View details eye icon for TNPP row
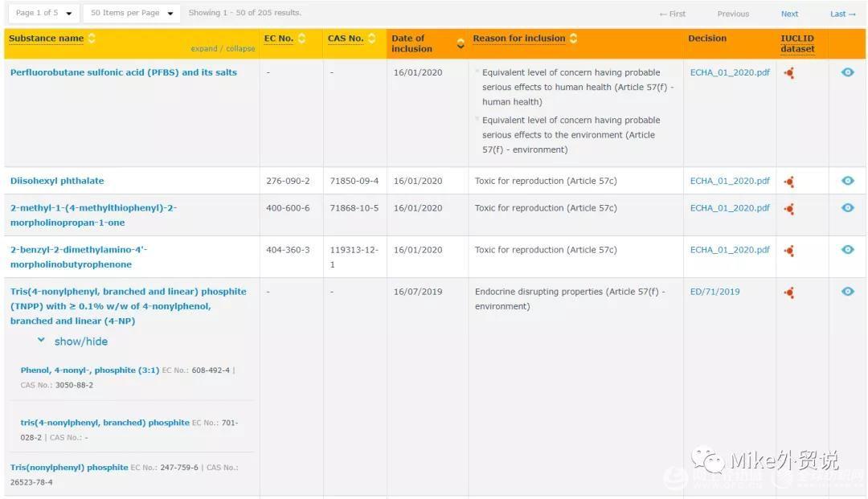 pos(847,292)
